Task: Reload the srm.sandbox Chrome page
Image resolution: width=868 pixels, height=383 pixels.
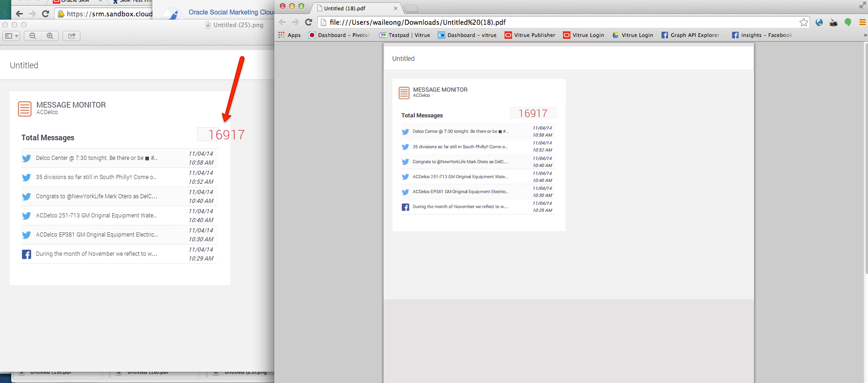Action: click(x=45, y=14)
